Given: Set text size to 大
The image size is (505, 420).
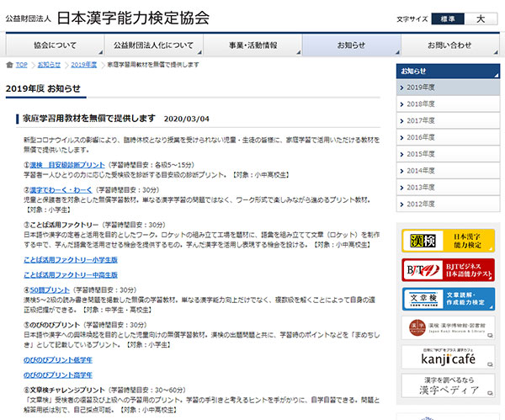Looking at the screenshot, I should click(x=481, y=19).
